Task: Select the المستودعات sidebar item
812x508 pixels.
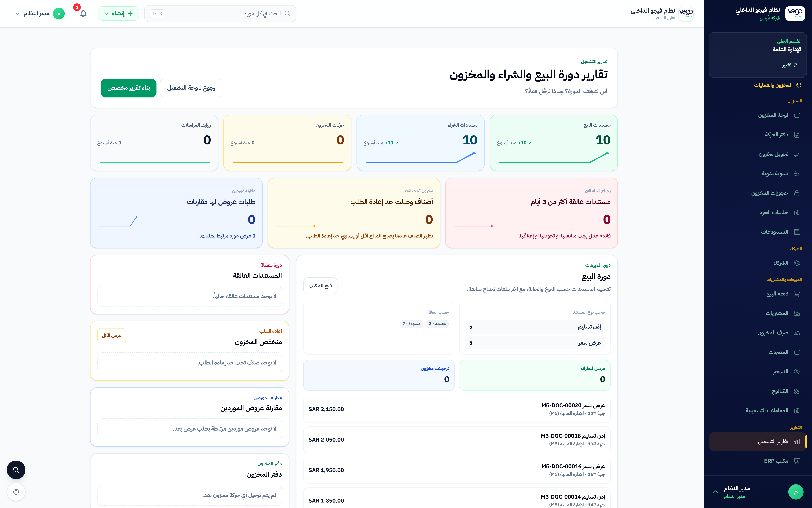Action: pos(758,232)
